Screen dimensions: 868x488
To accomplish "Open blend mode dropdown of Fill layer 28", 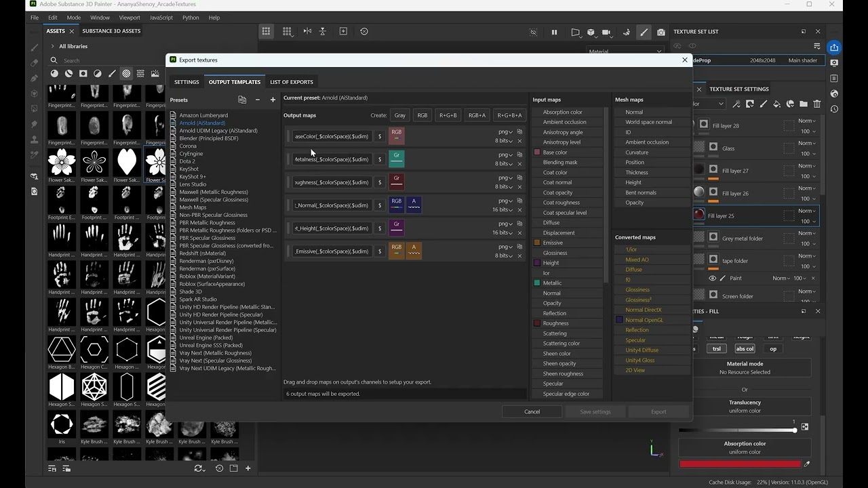I will (x=806, y=121).
